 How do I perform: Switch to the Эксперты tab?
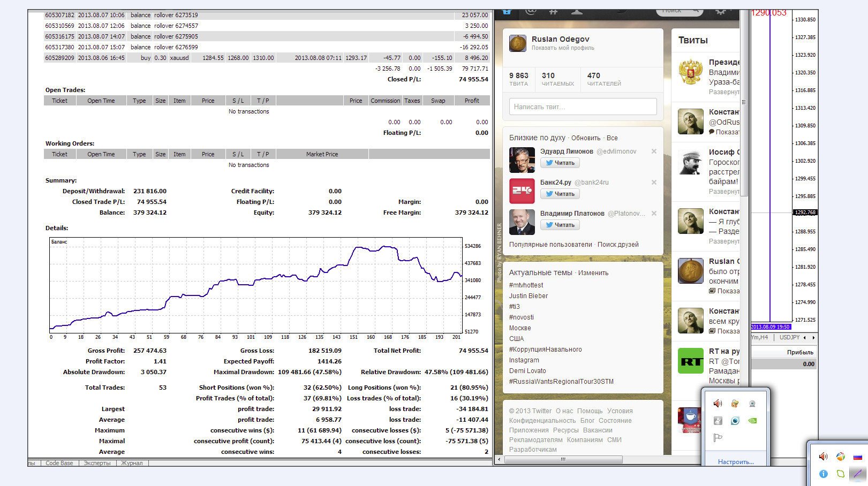pos(97,463)
